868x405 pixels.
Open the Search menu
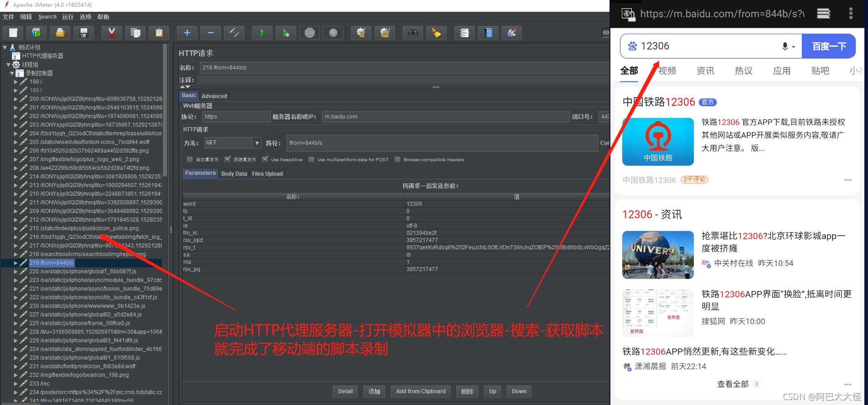click(47, 17)
